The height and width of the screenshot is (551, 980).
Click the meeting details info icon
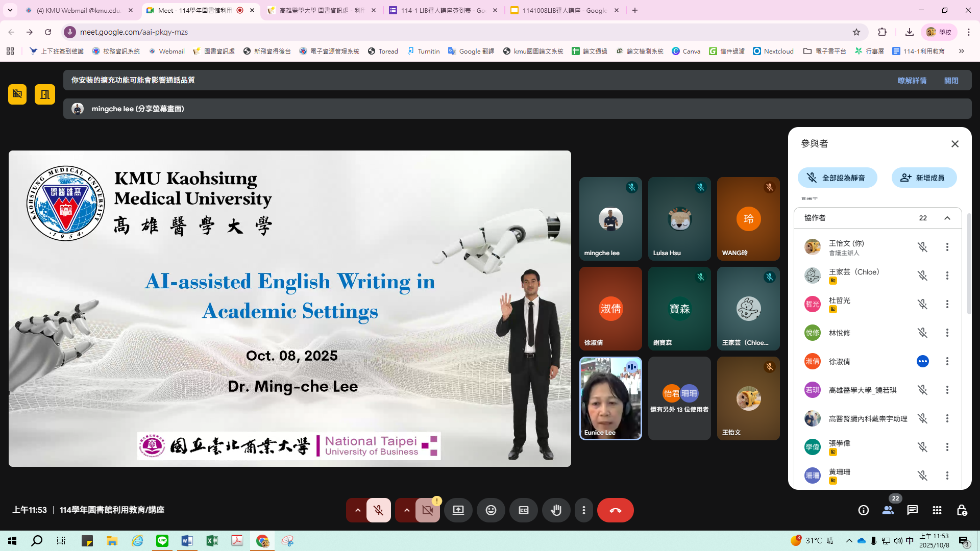tap(863, 510)
